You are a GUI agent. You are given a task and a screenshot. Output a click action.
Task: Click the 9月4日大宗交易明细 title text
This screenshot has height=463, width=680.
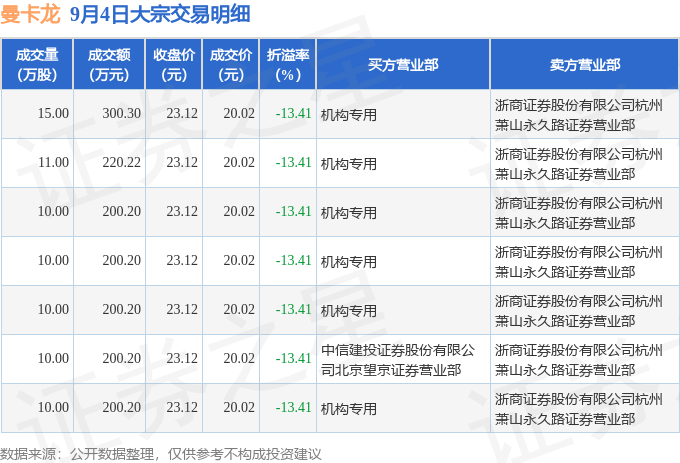[x=160, y=14]
